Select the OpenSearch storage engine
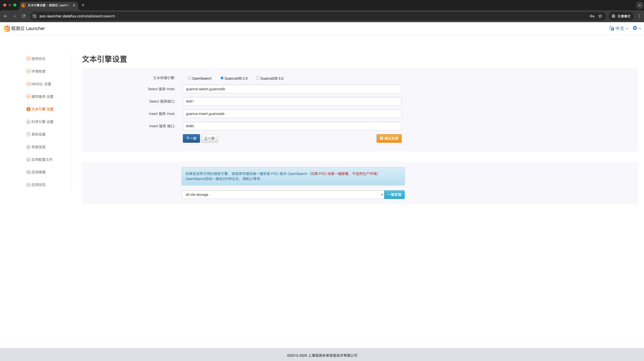The image size is (644, 361). click(x=189, y=78)
